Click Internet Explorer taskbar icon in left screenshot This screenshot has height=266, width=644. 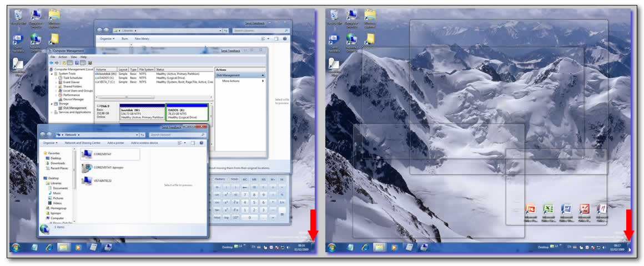(x=49, y=247)
